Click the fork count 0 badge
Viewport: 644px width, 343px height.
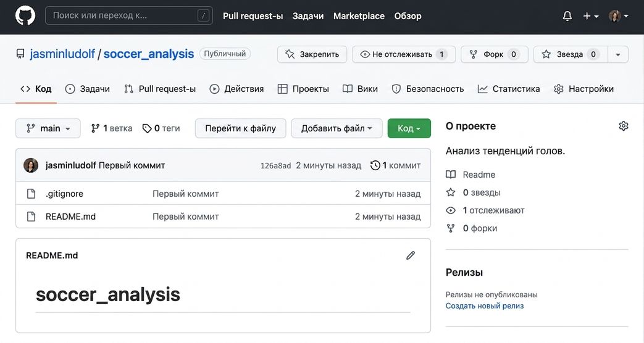(x=513, y=54)
